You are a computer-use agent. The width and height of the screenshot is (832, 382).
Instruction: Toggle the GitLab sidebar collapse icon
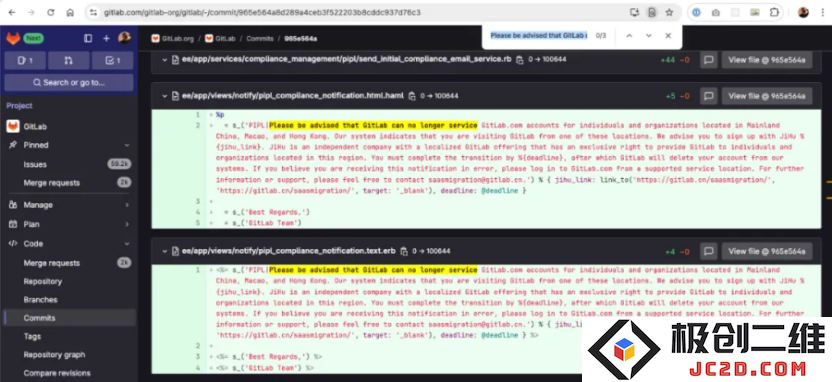(88, 38)
